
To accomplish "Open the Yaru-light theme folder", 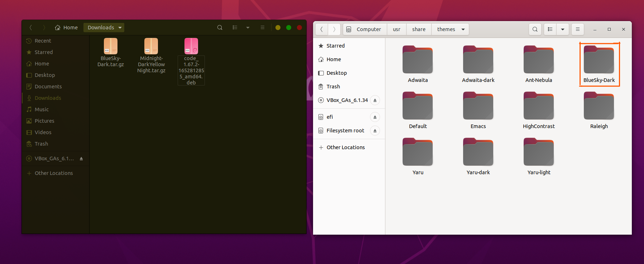I will pos(539,156).
